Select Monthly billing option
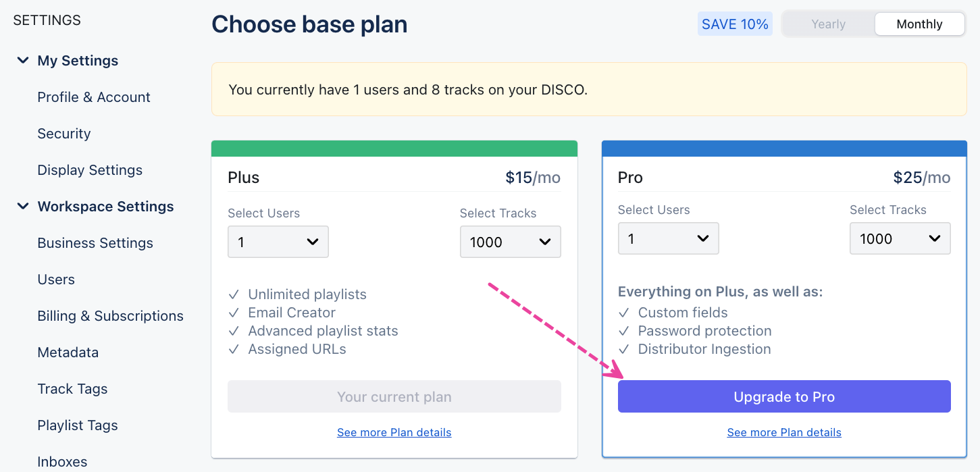Viewport: 980px width, 472px height. [x=919, y=24]
